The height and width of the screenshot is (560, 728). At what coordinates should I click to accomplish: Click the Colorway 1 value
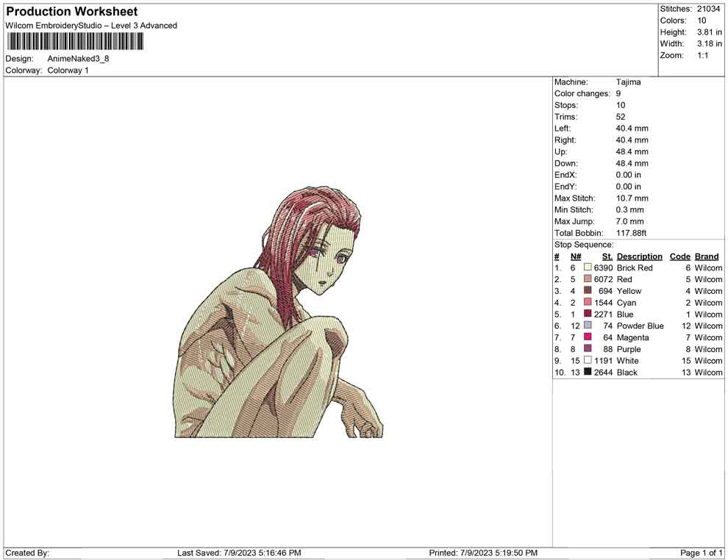[x=68, y=71]
